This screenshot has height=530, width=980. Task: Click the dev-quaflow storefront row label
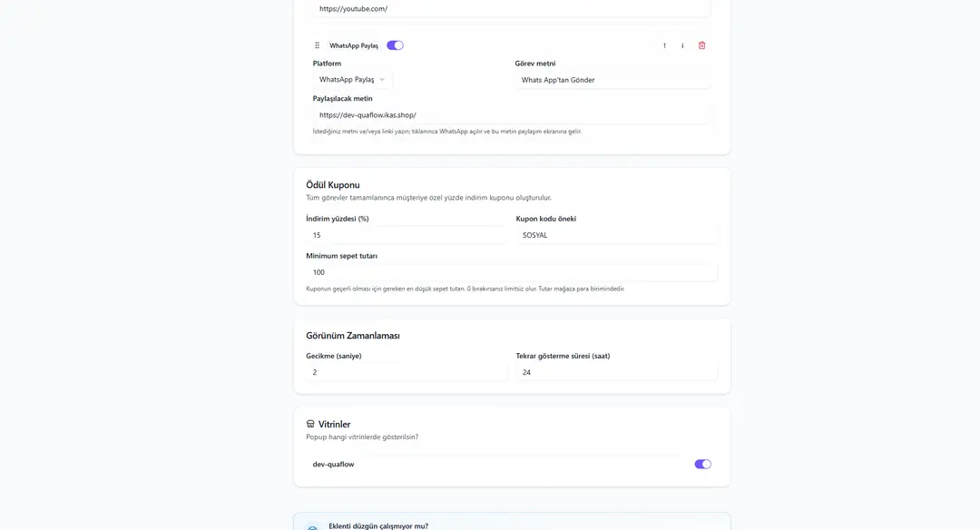click(333, 465)
